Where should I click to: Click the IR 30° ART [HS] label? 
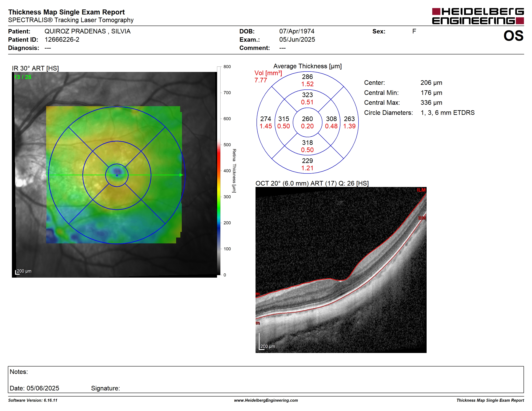pyautogui.click(x=35, y=68)
